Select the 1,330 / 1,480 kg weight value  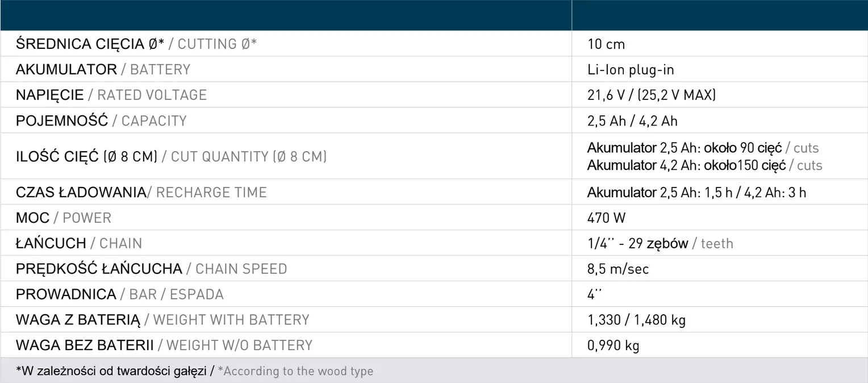coord(636,320)
